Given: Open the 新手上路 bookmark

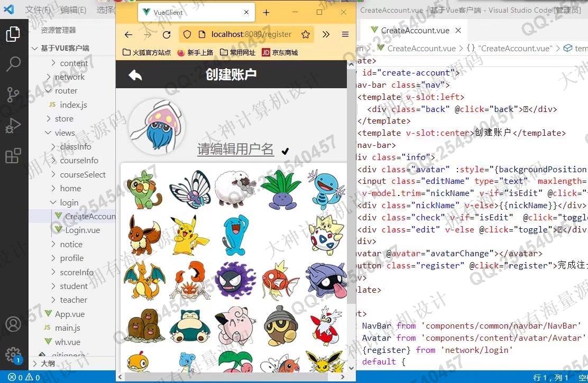Looking at the screenshot, I should 195,52.
